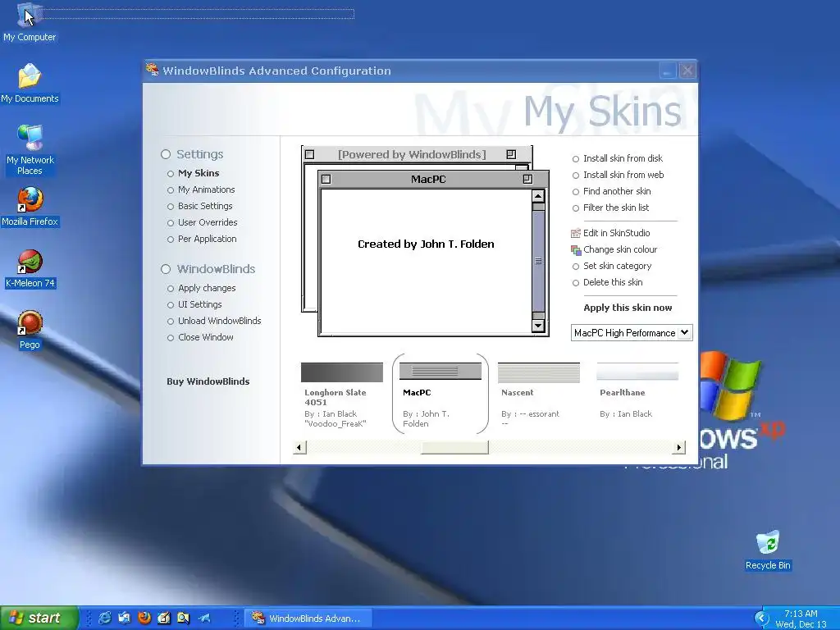Screen dimensions: 840x630
Task: Open My Documents desktop icon
Action: click(30, 83)
